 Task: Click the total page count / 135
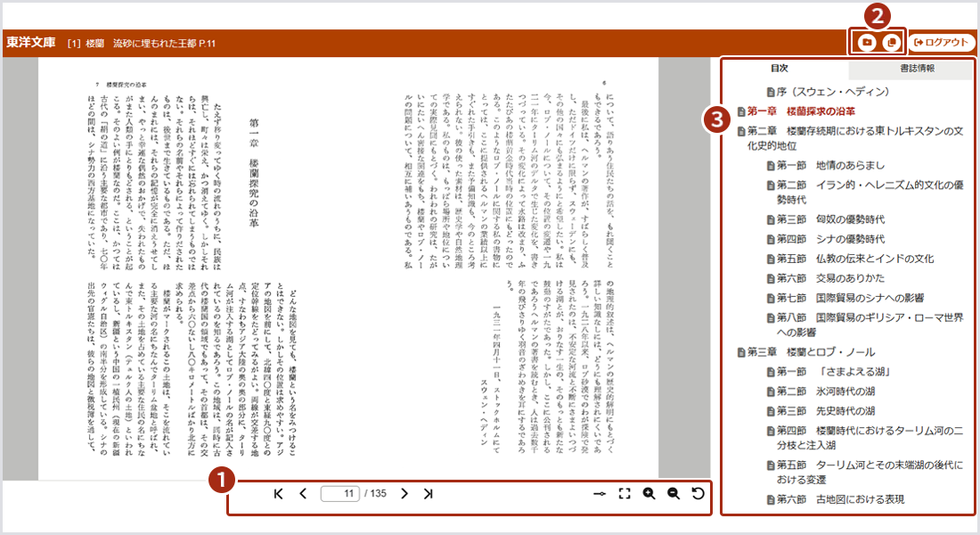[376, 494]
